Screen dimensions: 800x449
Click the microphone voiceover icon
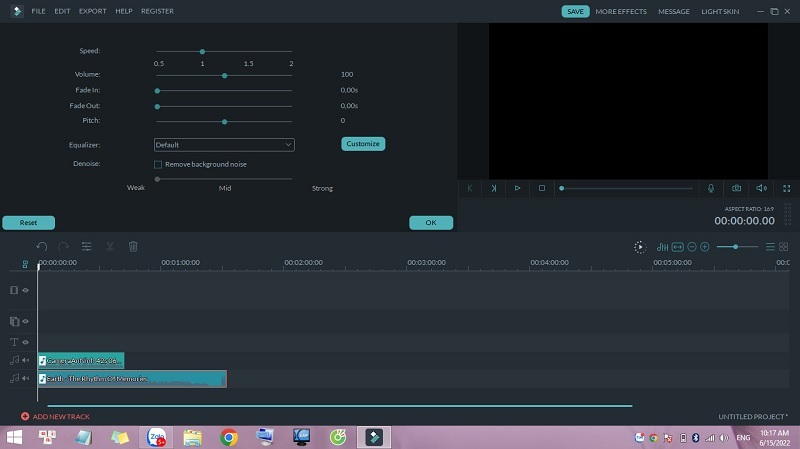pos(711,188)
